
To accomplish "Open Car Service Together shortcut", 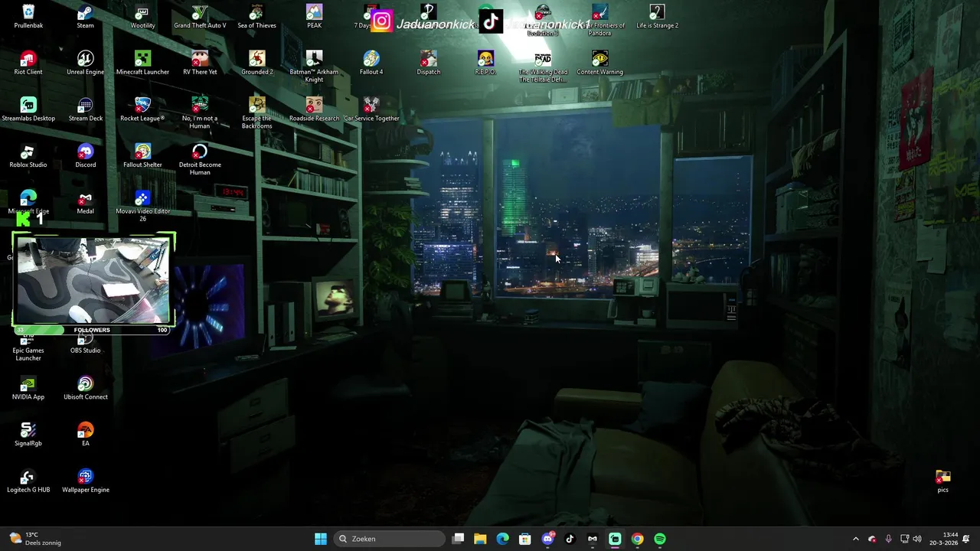I will pos(371,110).
